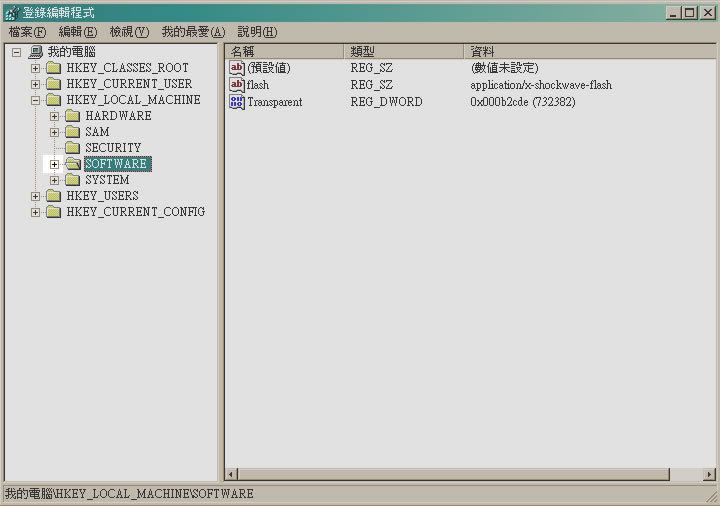720x506 pixels.
Task: Click the application/x-shockwave-flash data cell
Action: (x=541, y=85)
